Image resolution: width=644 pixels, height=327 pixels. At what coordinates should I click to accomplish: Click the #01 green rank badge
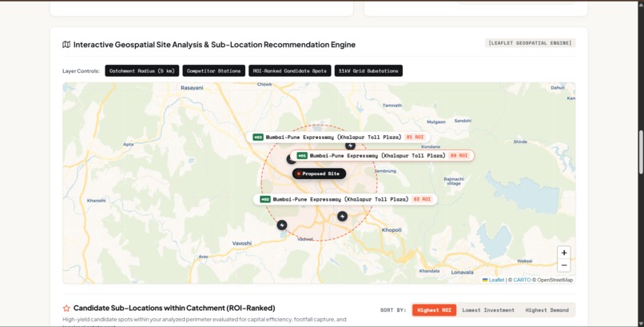(302, 156)
